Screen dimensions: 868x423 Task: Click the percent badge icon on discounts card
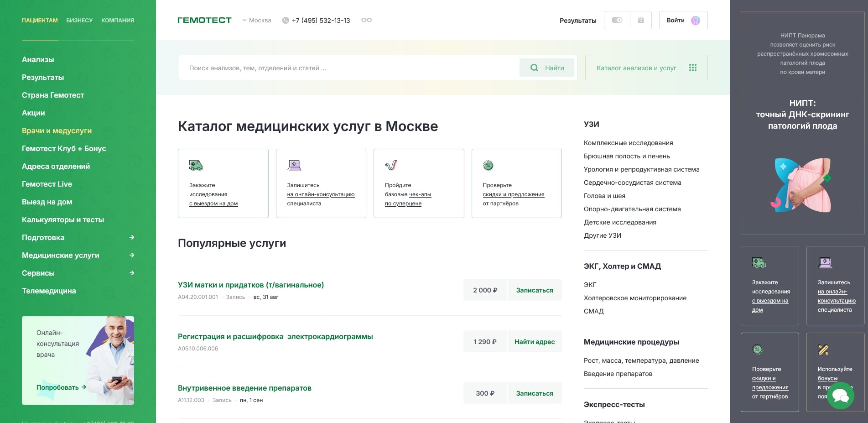coord(488,165)
